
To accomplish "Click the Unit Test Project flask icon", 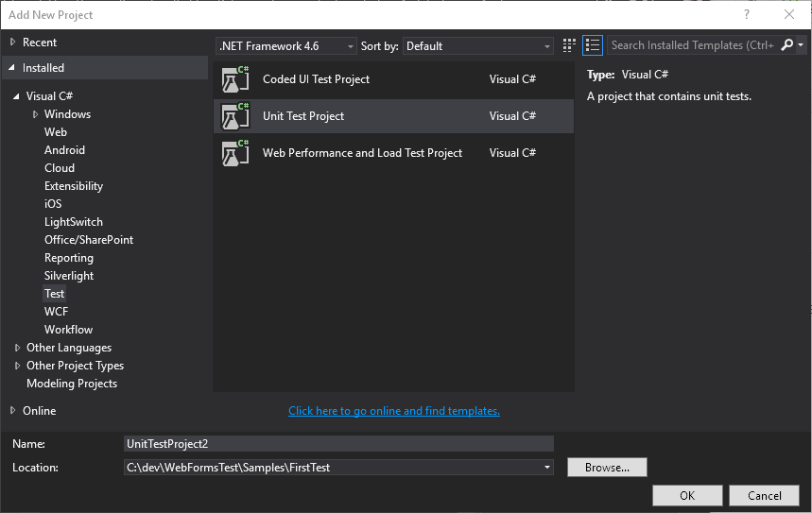I will click(235, 116).
